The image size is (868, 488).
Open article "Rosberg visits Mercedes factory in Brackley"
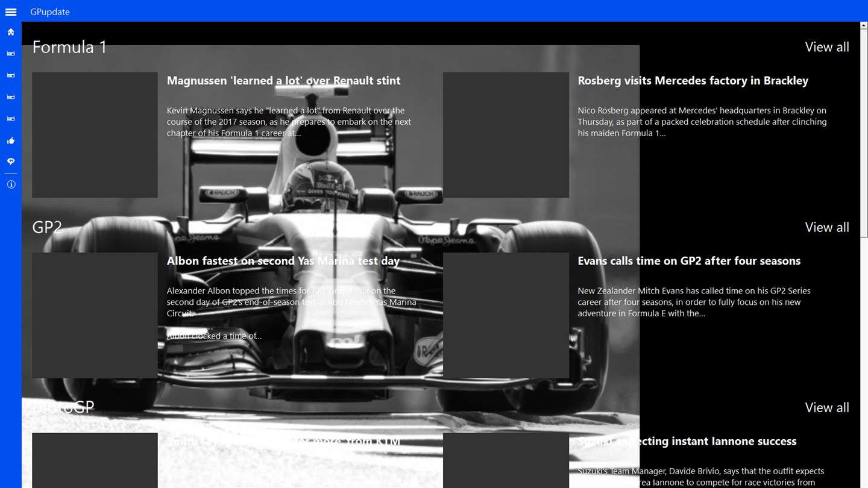[693, 81]
